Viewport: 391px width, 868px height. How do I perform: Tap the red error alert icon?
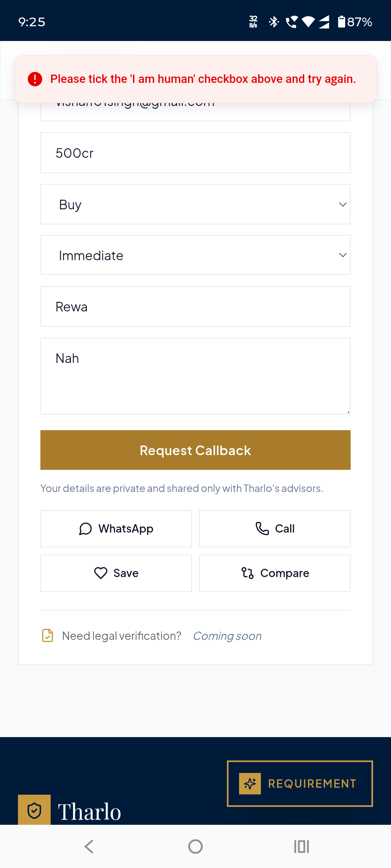click(x=35, y=79)
